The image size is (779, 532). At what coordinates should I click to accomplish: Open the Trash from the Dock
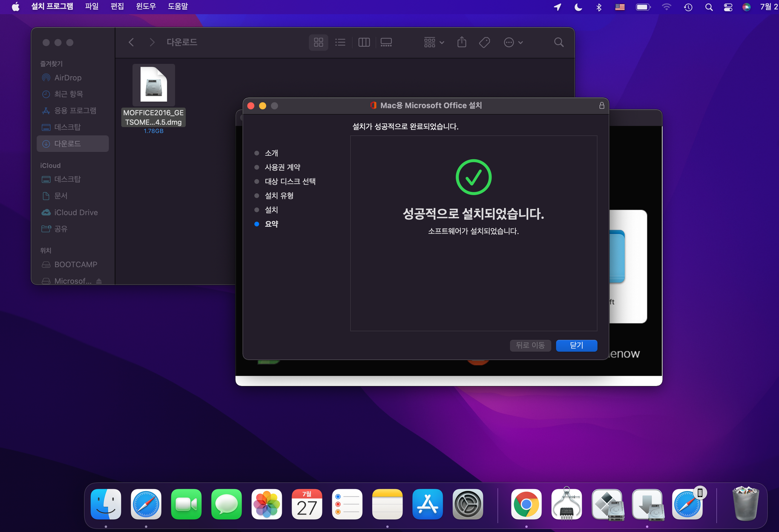(745, 504)
